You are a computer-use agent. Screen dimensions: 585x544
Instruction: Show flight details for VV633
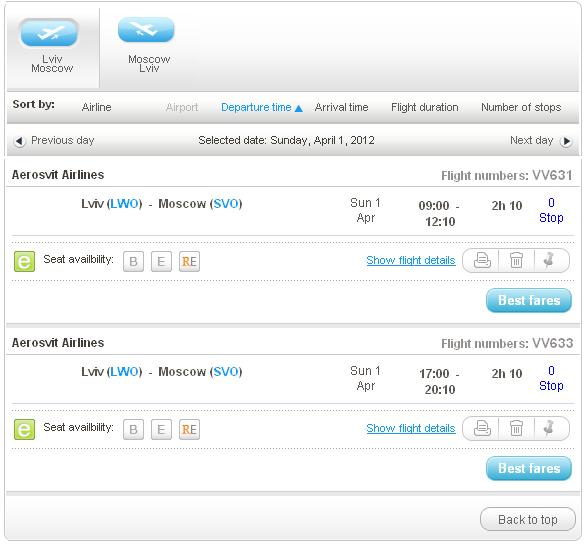click(411, 428)
